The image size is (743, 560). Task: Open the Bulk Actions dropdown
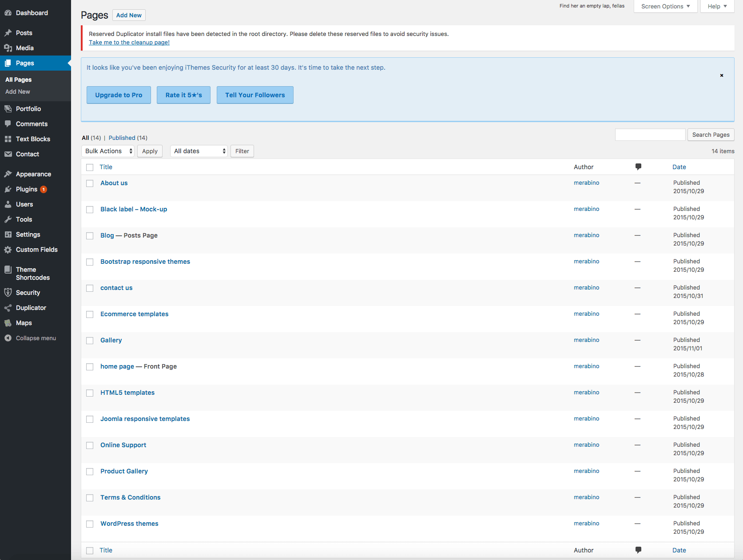coord(108,151)
